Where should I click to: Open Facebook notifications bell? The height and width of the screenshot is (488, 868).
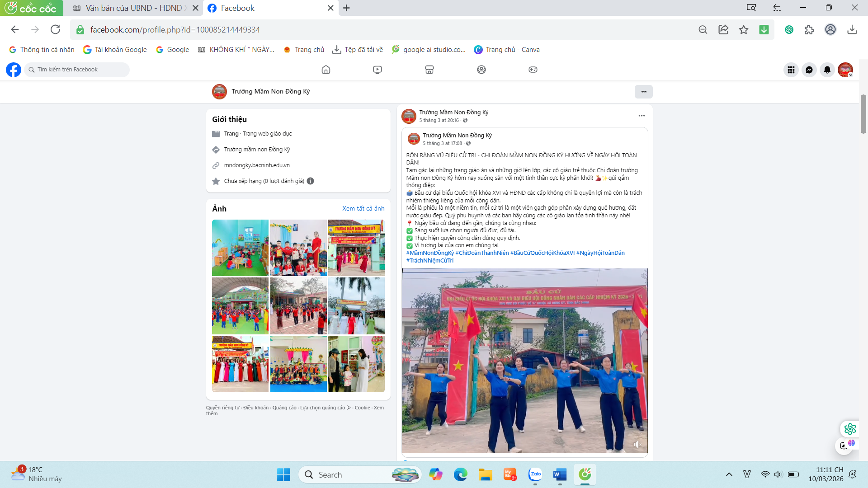827,70
